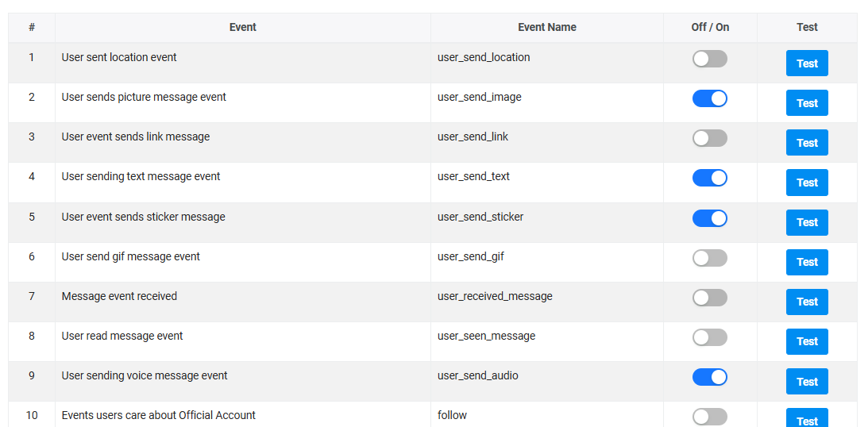Test the user read message event
Image resolution: width=868 pixels, height=427 pixels.
[x=807, y=342]
